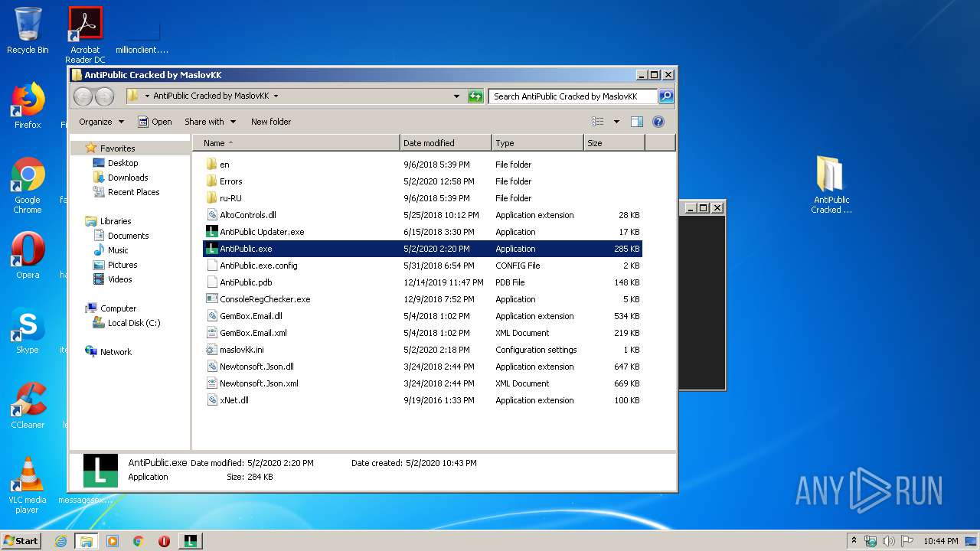The height and width of the screenshot is (551, 980).
Task: Click the Explorer back navigation arrow
Action: point(83,96)
